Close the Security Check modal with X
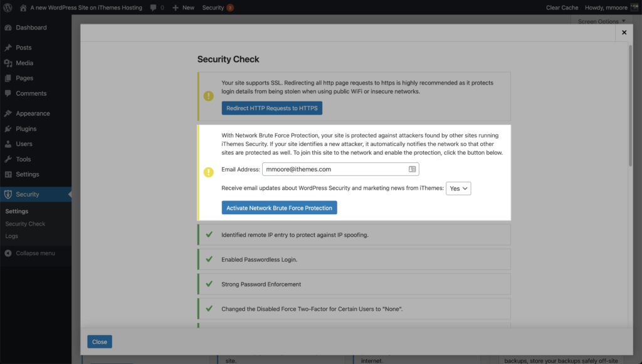This screenshot has height=364, width=642. tap(624, 33)
